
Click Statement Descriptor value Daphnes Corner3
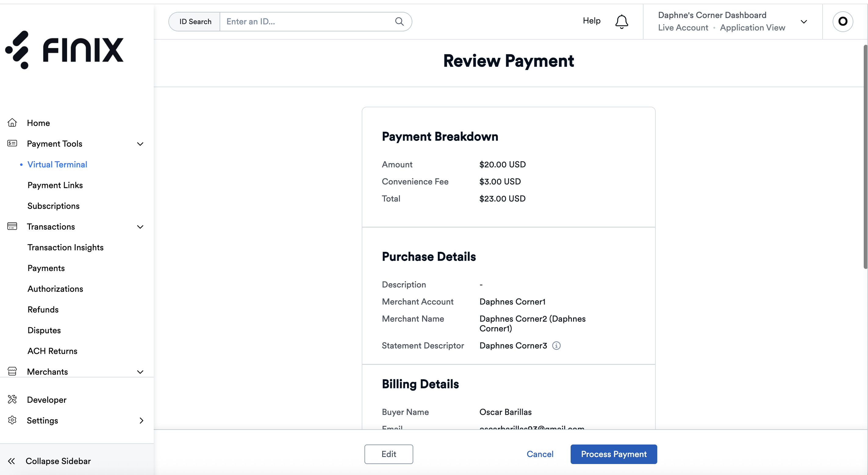(x=513, y=346)
